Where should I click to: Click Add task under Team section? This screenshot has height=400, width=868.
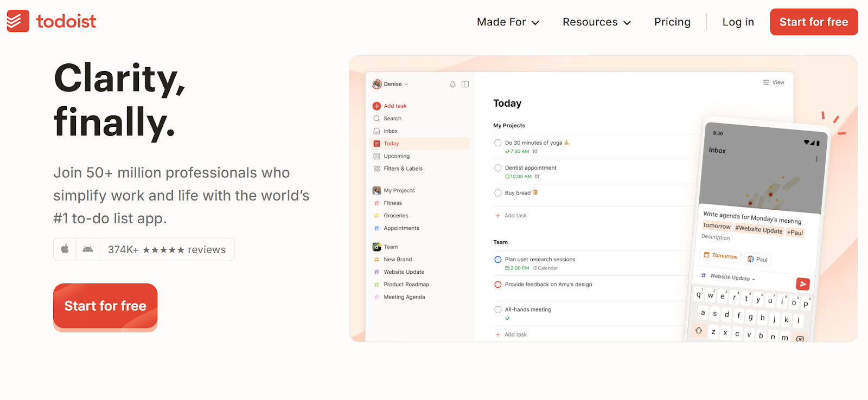click(x=511, y=334)
